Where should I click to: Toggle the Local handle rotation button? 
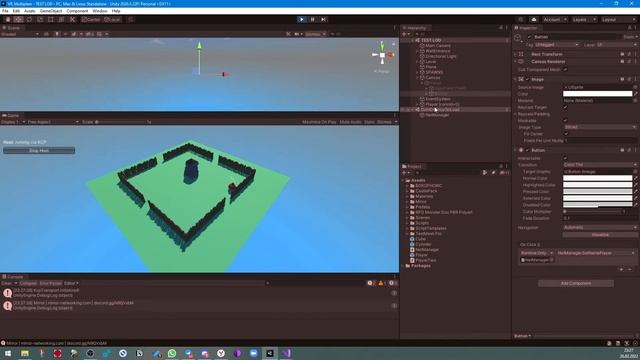click(112, 20)
